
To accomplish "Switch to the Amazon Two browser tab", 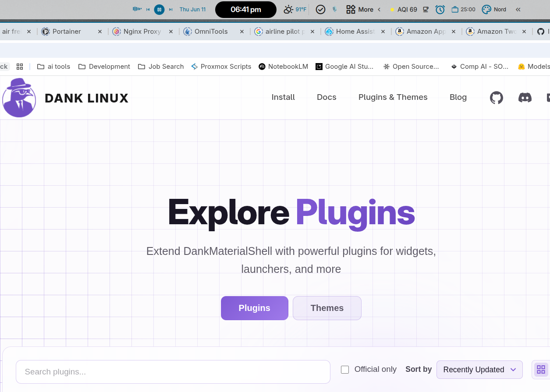I will pyautogui.click(x=497, y=32).
